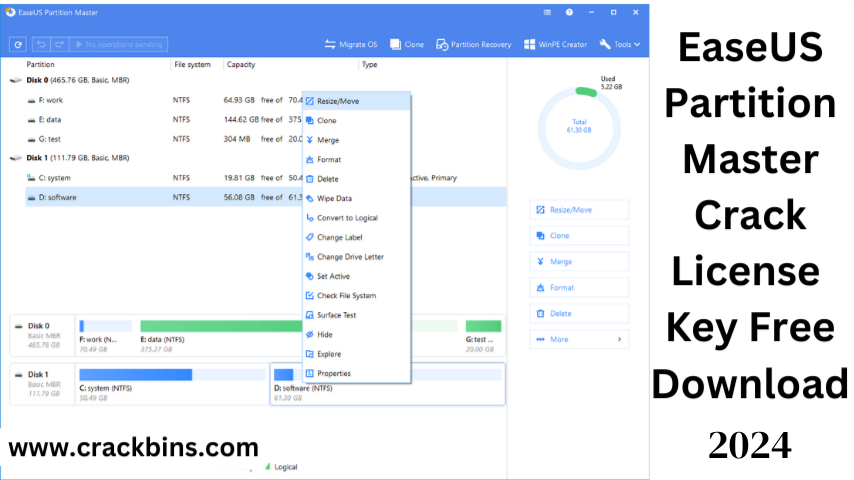Click the undo arrow icon
The width and height of the screenshot is (854, 480).
point(41,44)
